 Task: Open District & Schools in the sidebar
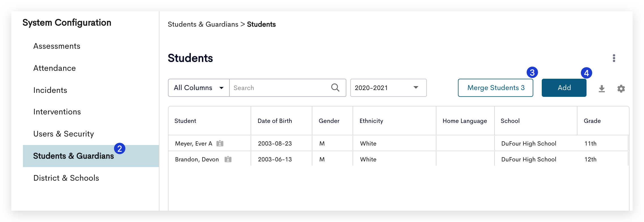(x=66, y=178)
